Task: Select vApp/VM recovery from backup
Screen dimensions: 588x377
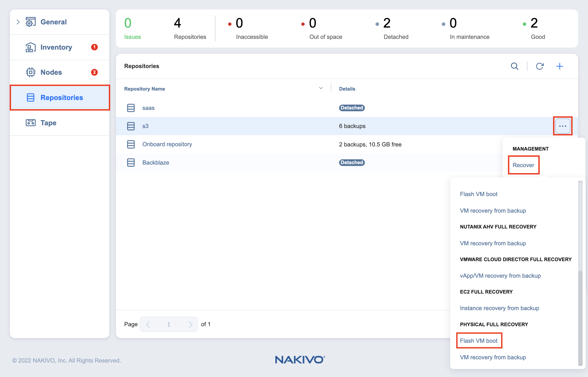Action: point(500,276)
